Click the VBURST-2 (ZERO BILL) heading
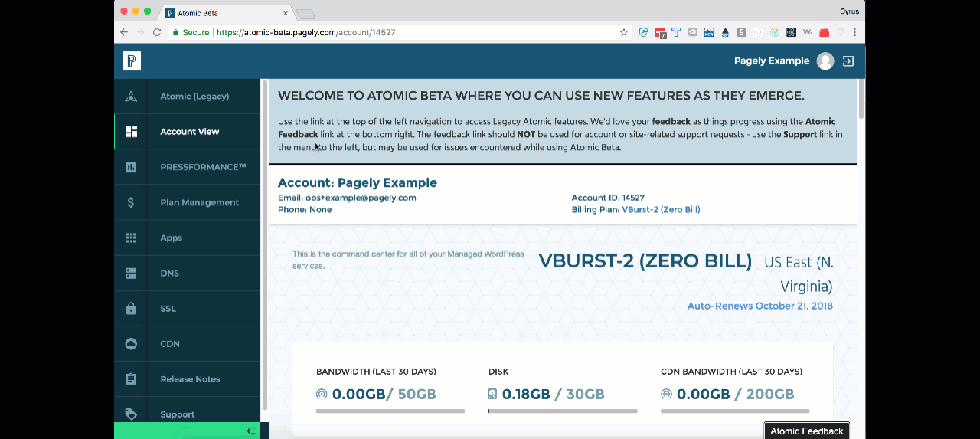Viewport: 980px width, 439px height. 645,260
